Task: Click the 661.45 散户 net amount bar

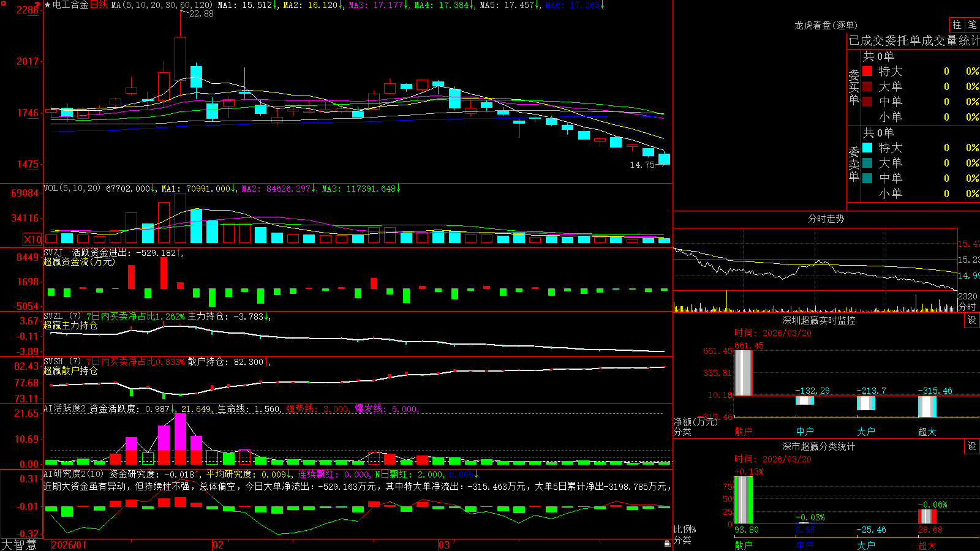Action: (744, 373)
